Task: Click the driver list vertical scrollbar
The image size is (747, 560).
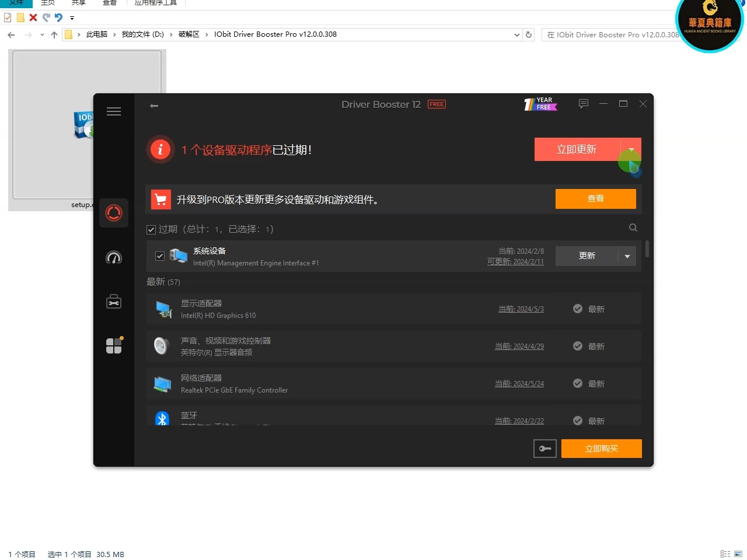Action: click(647, 249)
